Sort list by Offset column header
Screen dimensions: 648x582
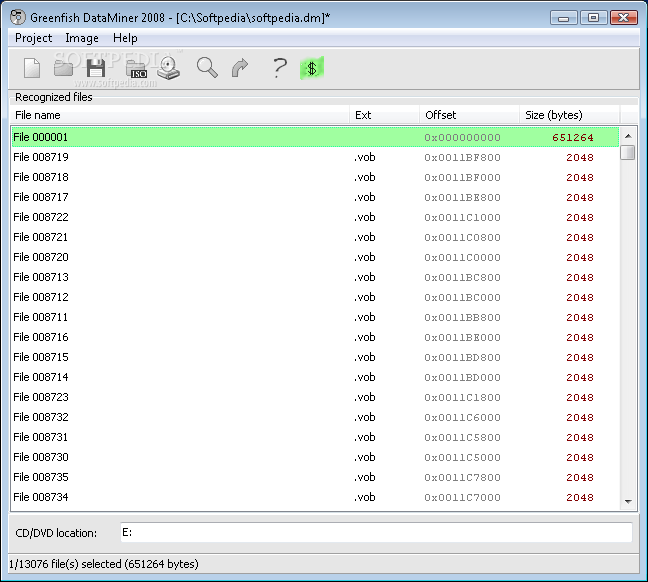(469, 115)
